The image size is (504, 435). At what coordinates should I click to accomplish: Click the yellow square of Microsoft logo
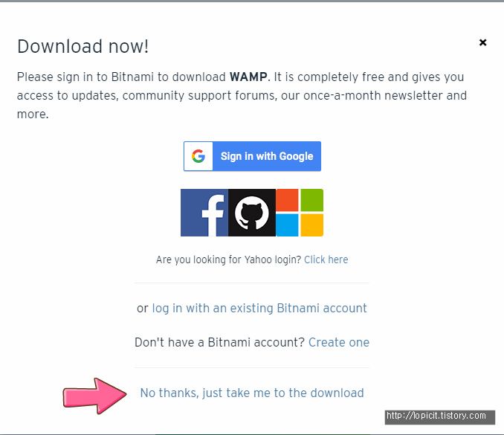point(311,225)
